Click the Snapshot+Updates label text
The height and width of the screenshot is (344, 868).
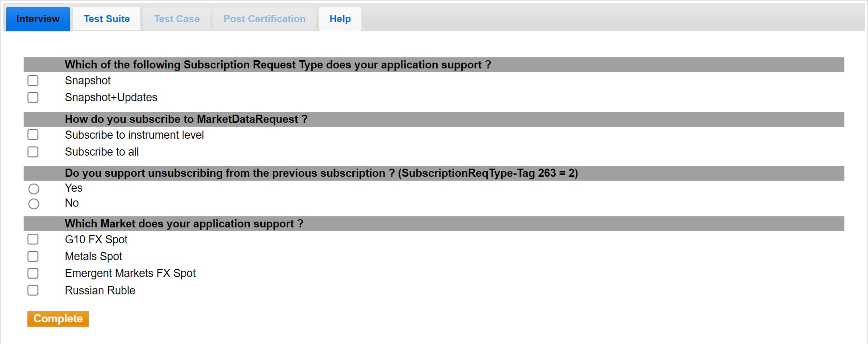tap(111, 97)
